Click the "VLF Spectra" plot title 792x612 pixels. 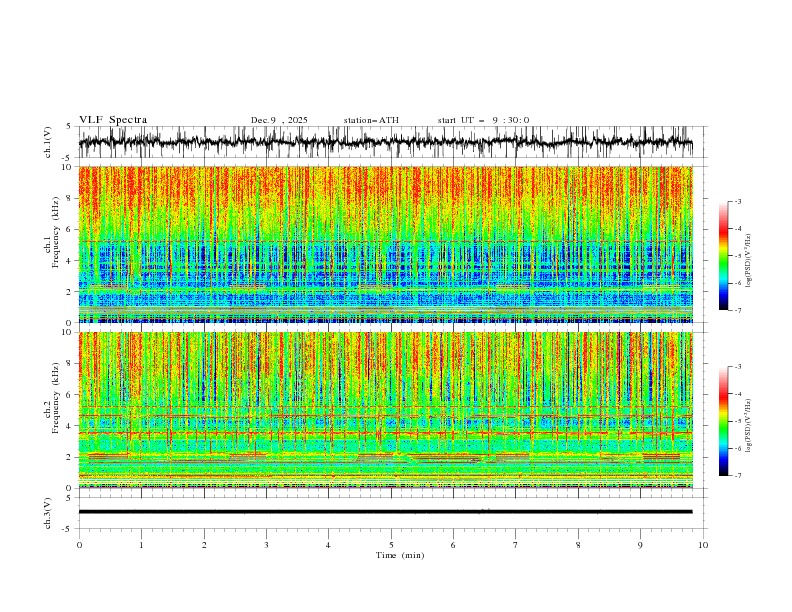click(113, 120)
